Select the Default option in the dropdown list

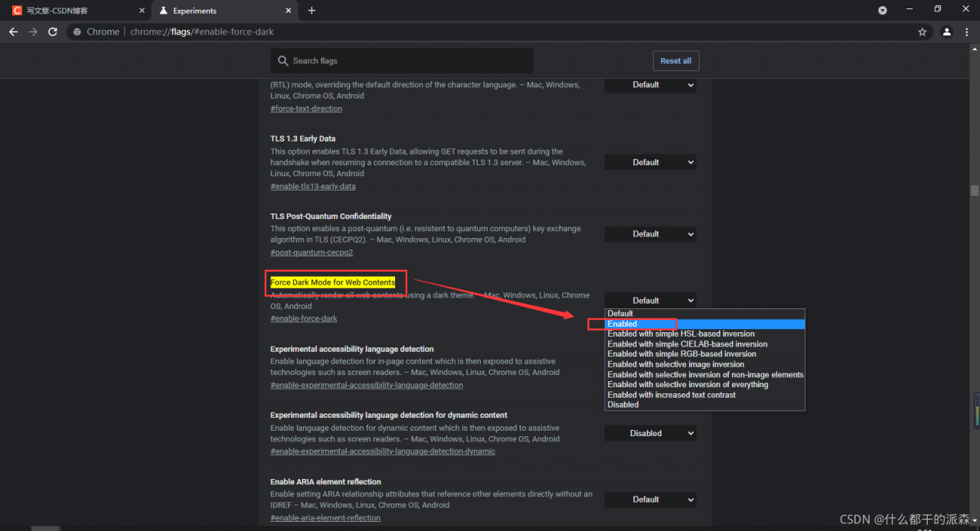pyautogui.click(x=704, y=314)
